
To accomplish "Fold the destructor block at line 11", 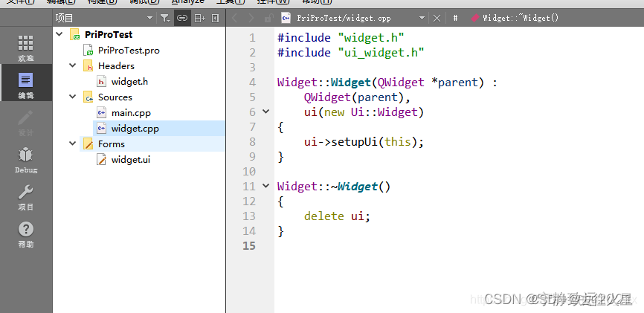I will coord(266,186).
